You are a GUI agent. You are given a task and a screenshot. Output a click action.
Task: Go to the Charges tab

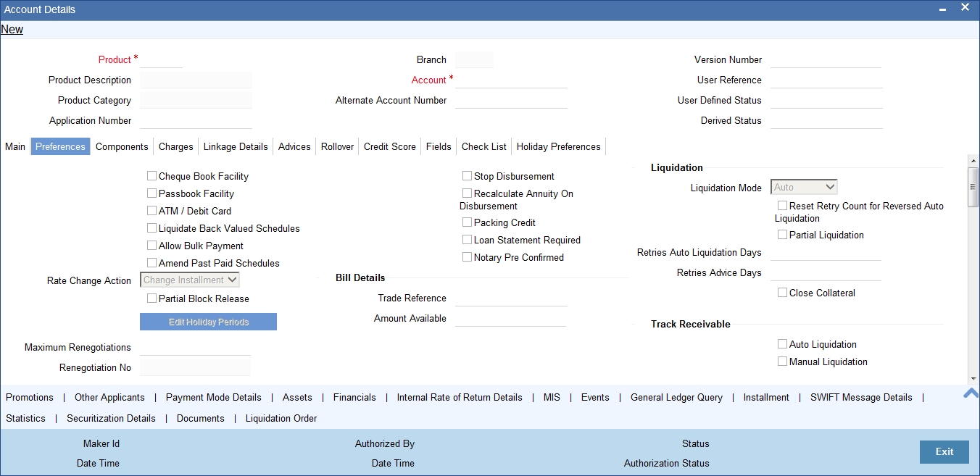pos(176,146)
